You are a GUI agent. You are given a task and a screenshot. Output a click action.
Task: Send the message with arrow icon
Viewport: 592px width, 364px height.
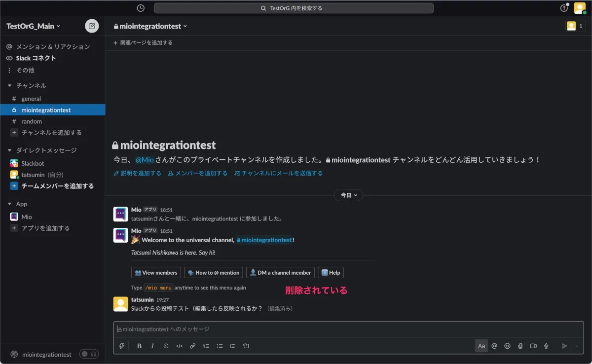(x=564, y=346)
